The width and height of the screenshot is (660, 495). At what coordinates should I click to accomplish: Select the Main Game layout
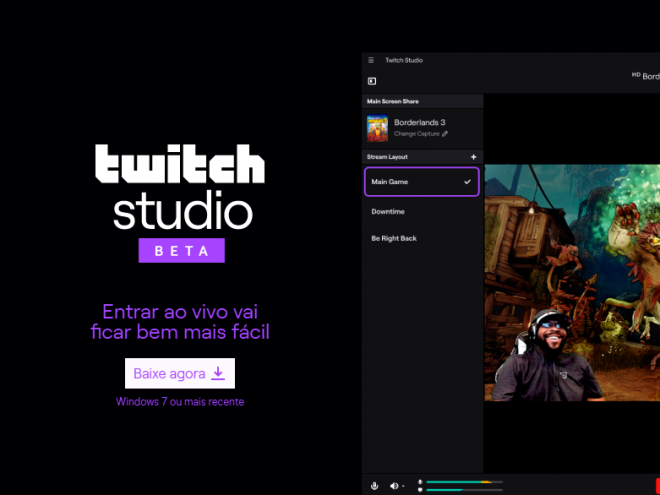point(422,182)
